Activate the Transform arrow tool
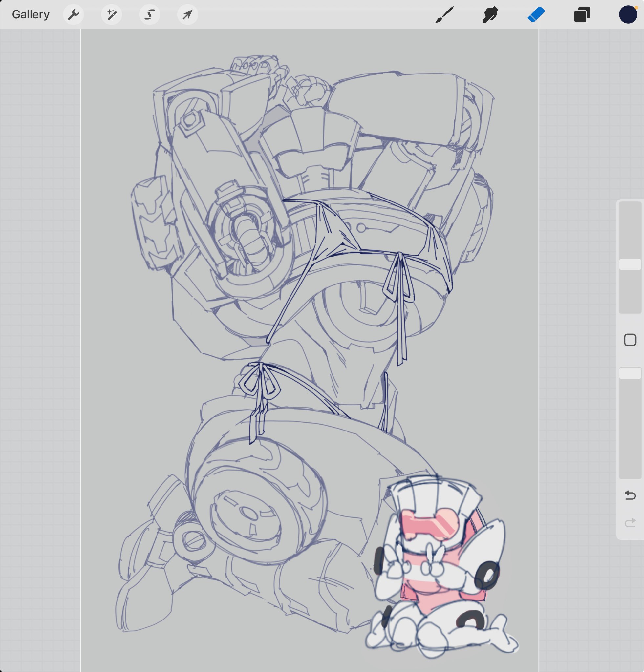This screenshot has width=644, height=672. (187, 14)
